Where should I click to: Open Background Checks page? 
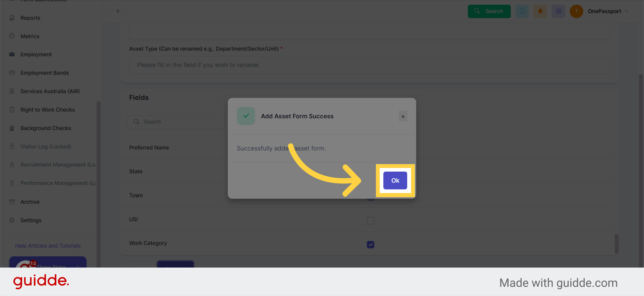pyautogui.click(x=46, y=128)
